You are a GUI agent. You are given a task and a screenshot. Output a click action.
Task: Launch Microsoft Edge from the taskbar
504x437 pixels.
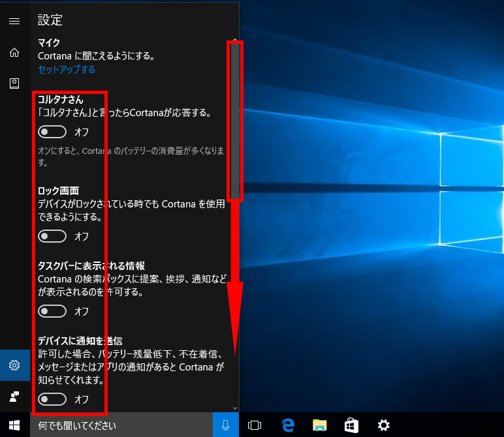pyautogui.click(x=288, y=425)
